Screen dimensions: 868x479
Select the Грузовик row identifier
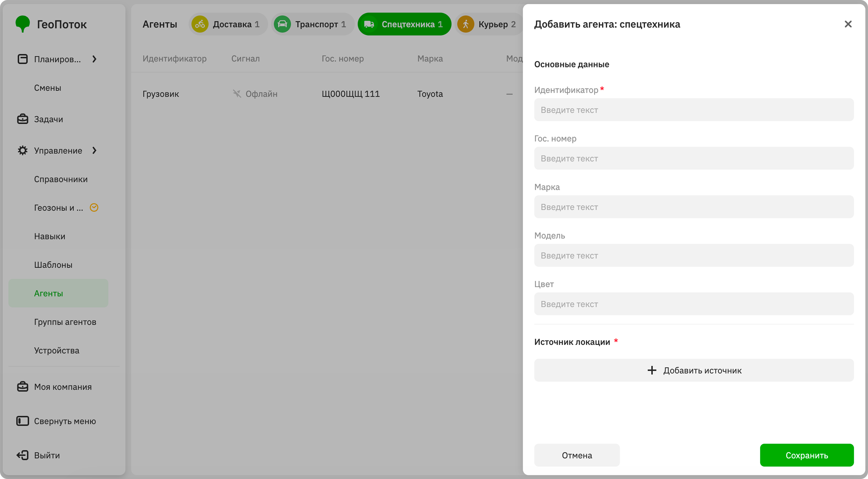click(161, 94)
